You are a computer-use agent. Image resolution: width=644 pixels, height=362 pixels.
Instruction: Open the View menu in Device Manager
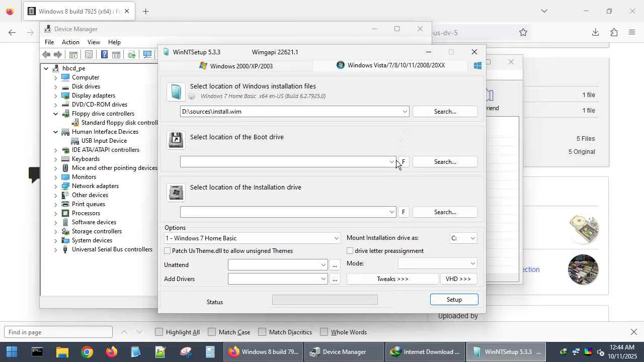pos(94,42)
